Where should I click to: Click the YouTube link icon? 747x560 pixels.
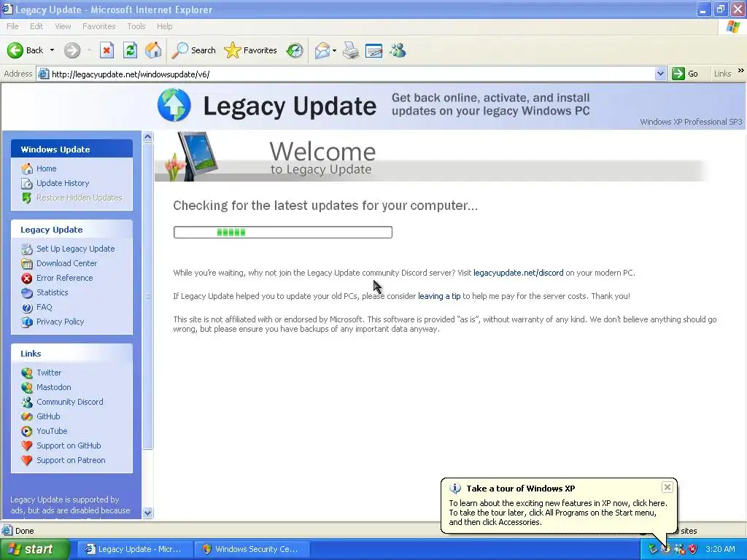pyautogui.click(x=27, y=432)
